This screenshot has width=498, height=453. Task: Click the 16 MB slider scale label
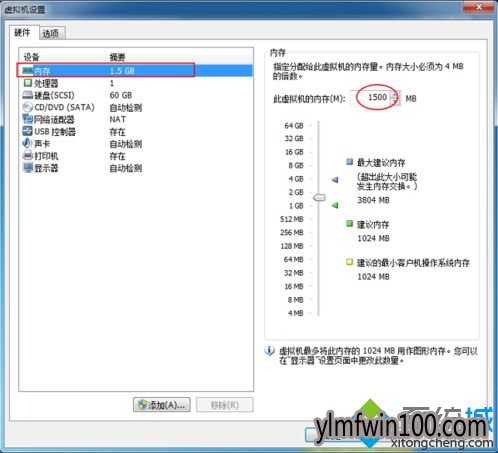coord(293,286)
